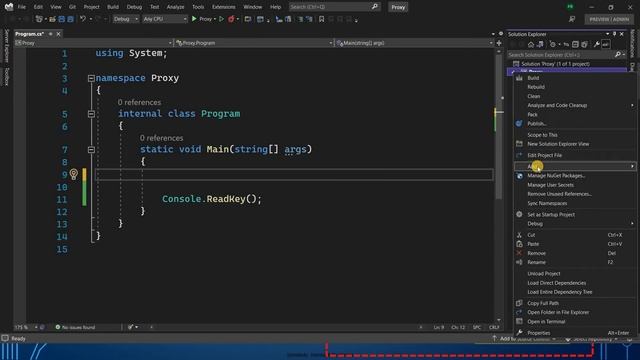Screen dimensions: 640x360
Task: Click the PREVIEW / ADMIN button
Action: [x=609, y=19]
